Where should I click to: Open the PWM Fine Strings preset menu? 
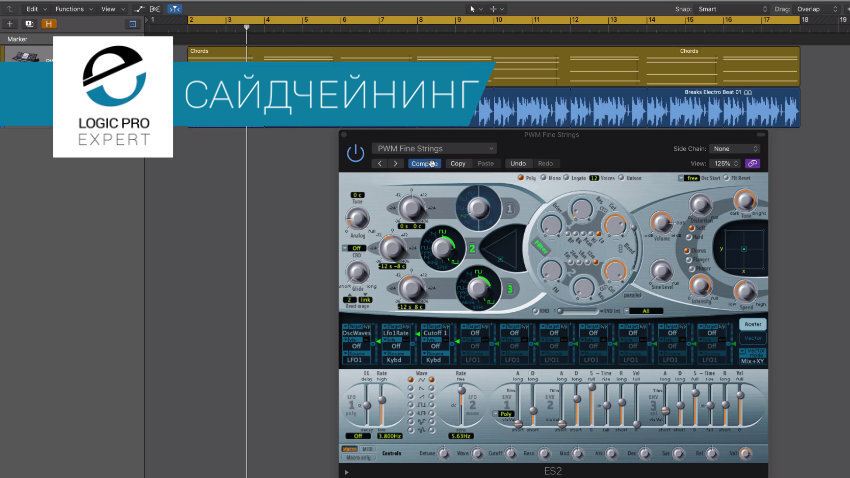pyautogui.click(x=434, y=148)
